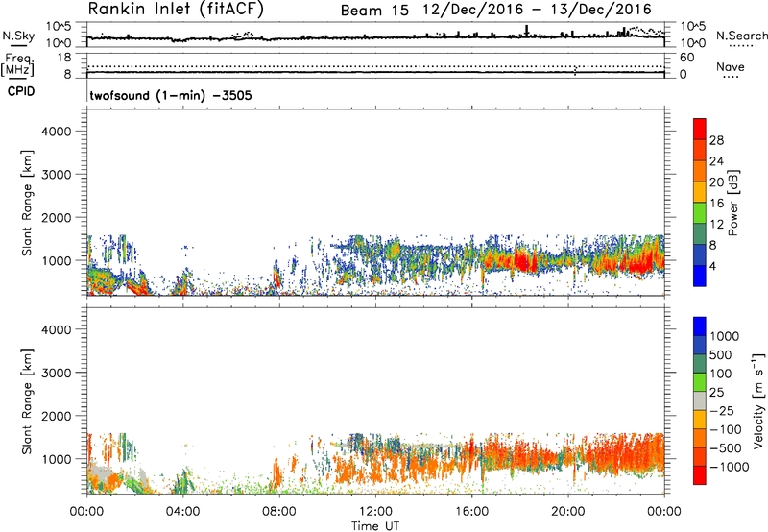
Task: Click the '04:00' time axis tick label
Action: click(x=182, y=512)
